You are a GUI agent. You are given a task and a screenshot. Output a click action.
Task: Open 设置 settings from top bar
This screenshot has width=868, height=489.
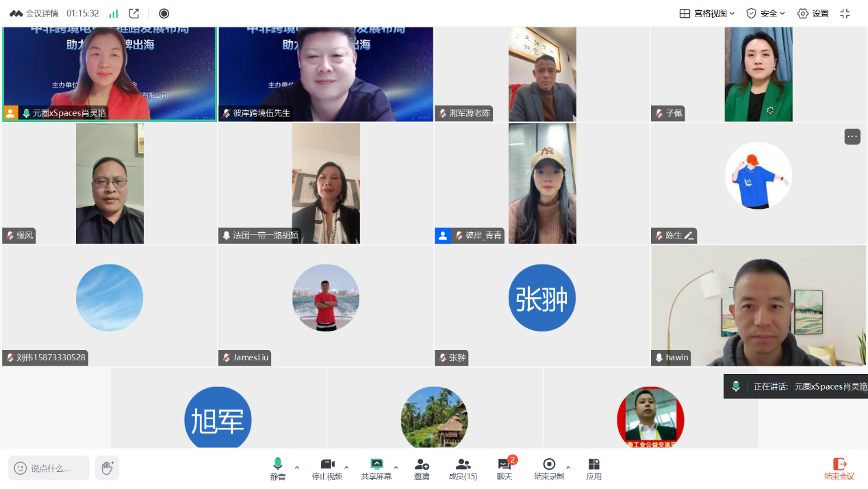tap(813, 14)
